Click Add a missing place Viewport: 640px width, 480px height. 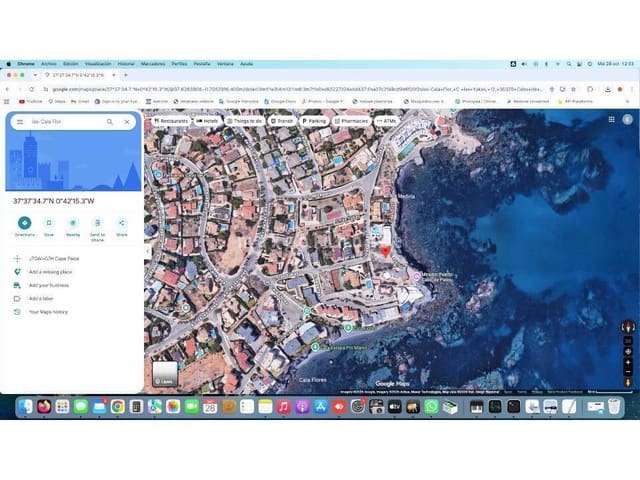[x=73, y=272]
